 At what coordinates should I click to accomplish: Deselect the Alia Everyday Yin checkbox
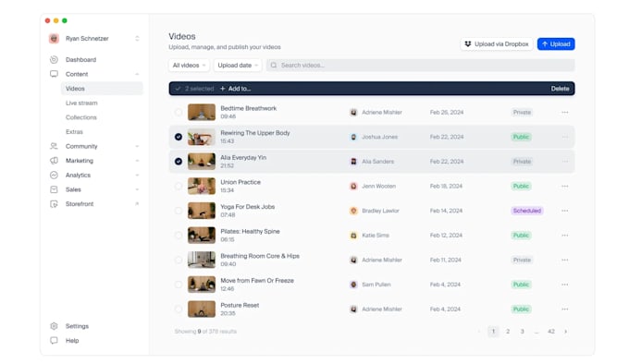[x=179, y=162]
